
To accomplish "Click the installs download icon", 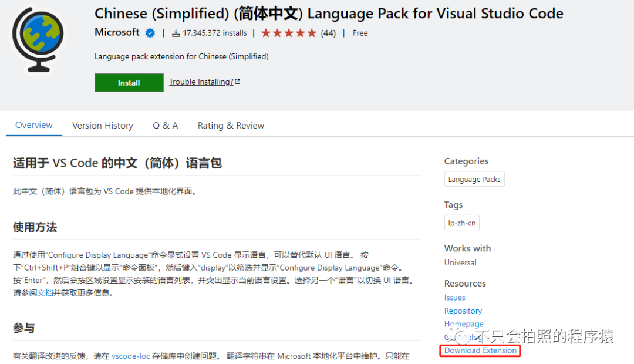I will coord(176,33).
